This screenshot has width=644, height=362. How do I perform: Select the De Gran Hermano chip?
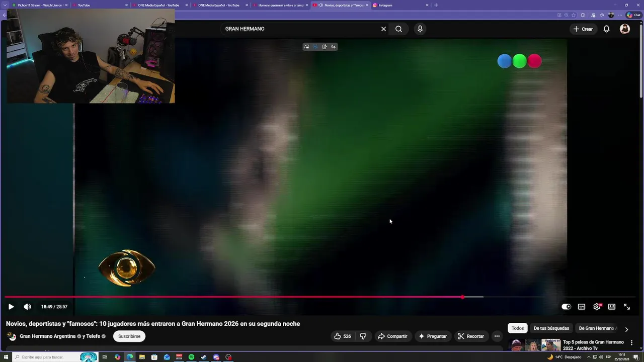(597, 328)
